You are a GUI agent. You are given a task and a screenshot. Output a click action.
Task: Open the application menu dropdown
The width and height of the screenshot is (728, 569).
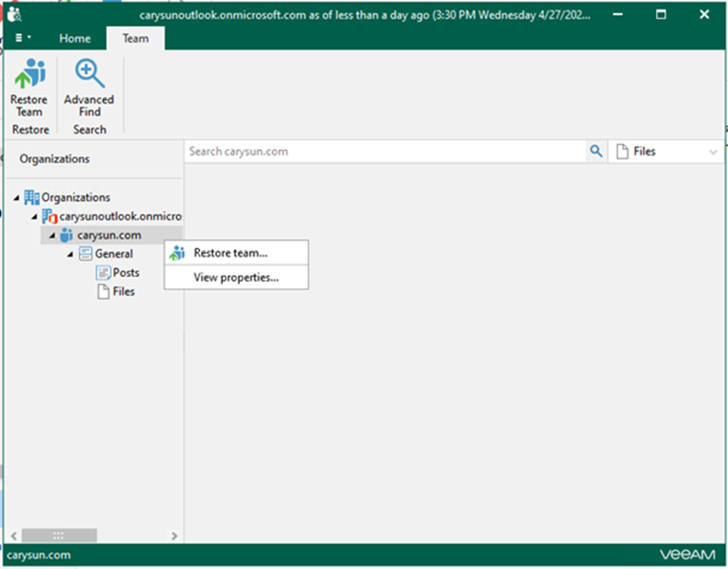[x=22, y=38]
